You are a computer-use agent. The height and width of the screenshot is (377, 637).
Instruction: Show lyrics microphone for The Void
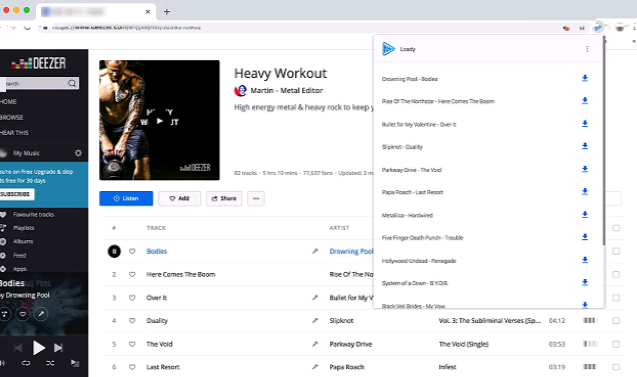click(315, 344)
